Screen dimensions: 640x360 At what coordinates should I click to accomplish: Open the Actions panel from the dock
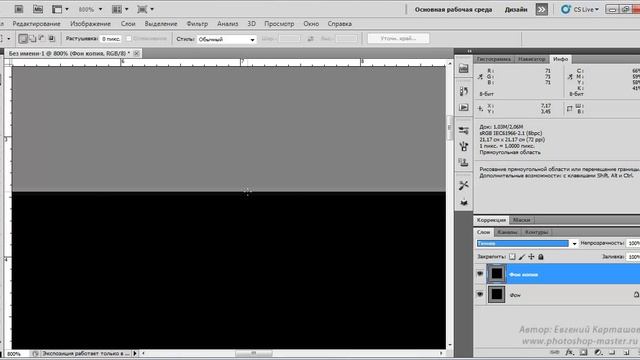point(463,107)
